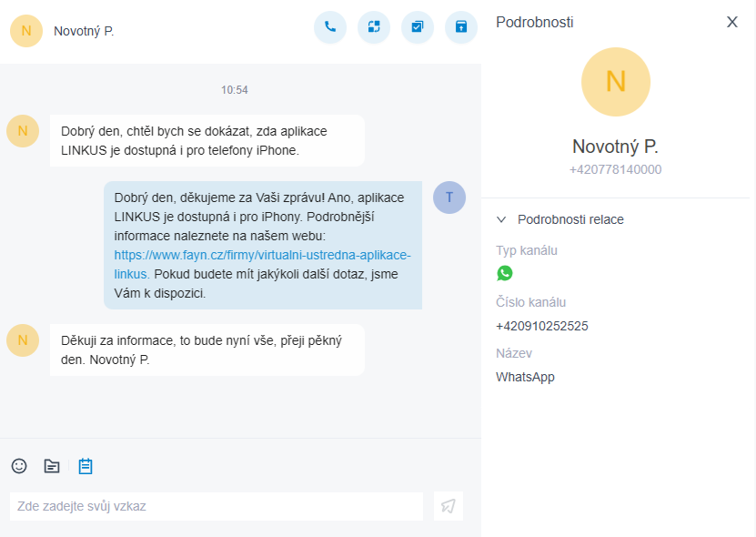The width and height of the screenshot is (756, 537).
Task: Click the message field Zde zadejte svůj vzkaz
Action: 217,506
